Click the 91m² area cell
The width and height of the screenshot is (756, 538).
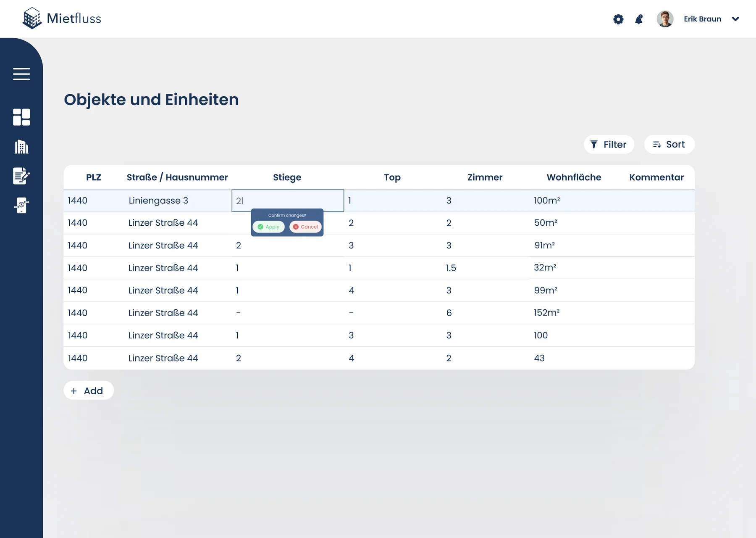coord(545,245)
